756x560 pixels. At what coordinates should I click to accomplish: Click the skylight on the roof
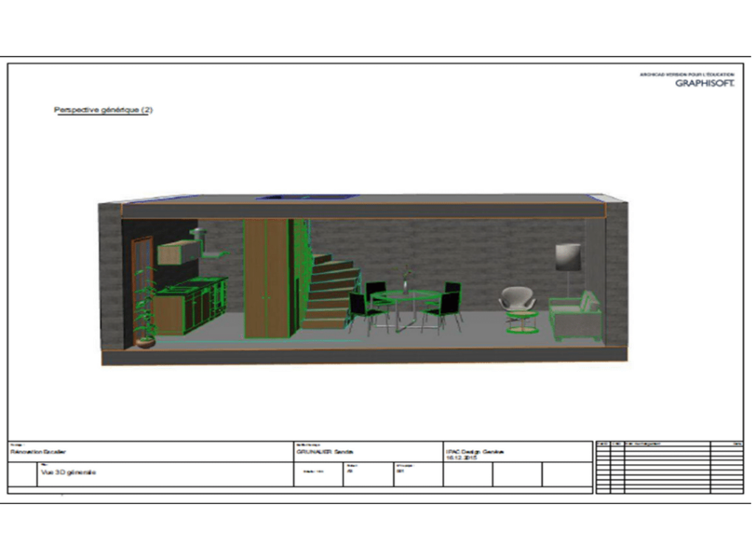tap(308, 197)
